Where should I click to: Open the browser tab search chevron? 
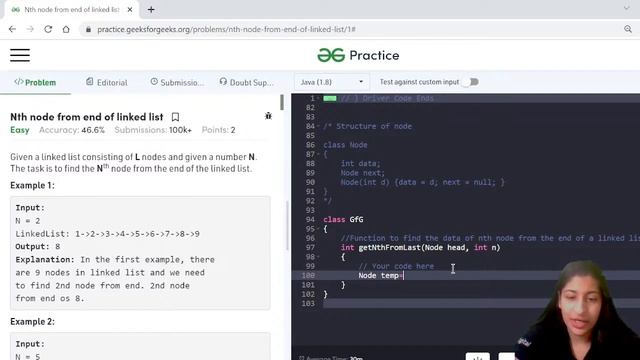click(x=627, y=8)
